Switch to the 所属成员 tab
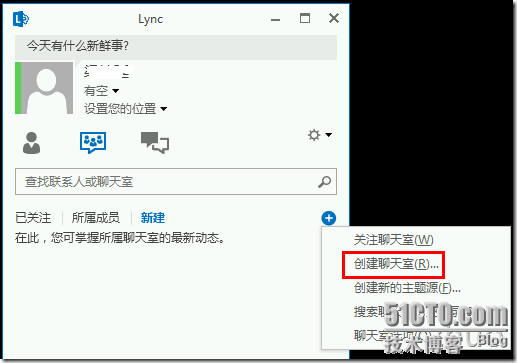This screenshot has width=517, height=363. point(96,218)
